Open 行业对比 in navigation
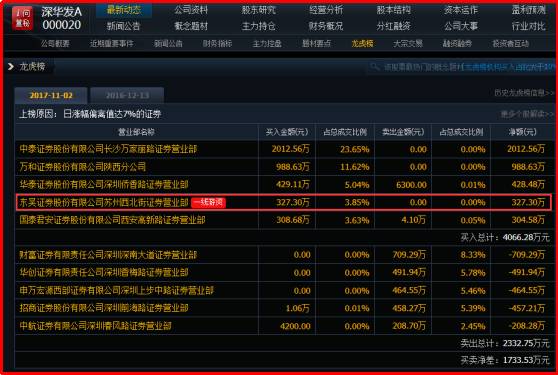The image size is (558, 375). click(x=528, y=26)
